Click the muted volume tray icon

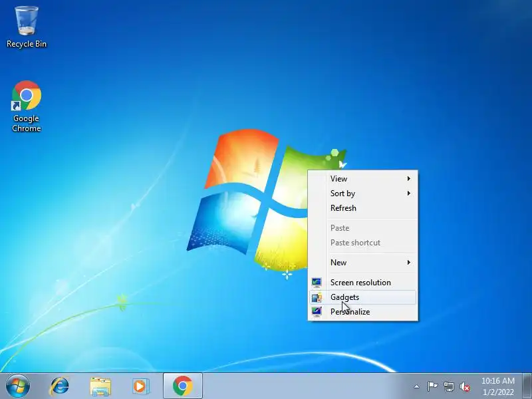pos(465,386)
